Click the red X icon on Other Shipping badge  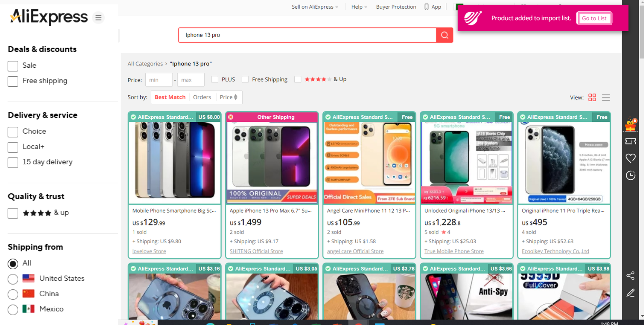[x=231, y=117]
